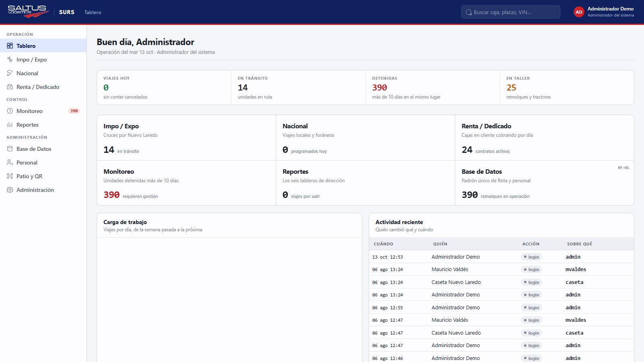Click the 06 ago 12:55 timestamp
Viewport: 644px width, 362px height.
point(387,308)
